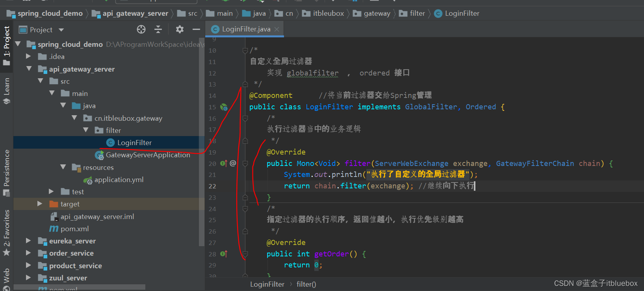This screenshot has height=291, width=644.
Task: Click the implements-method gutter icon on line 20
Action: point(224,163)
